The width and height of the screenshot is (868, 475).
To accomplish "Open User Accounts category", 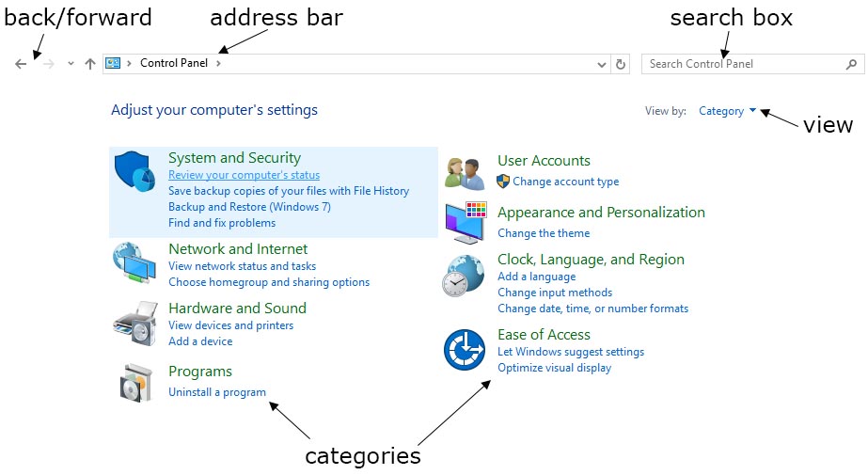I will coord(544,161).
